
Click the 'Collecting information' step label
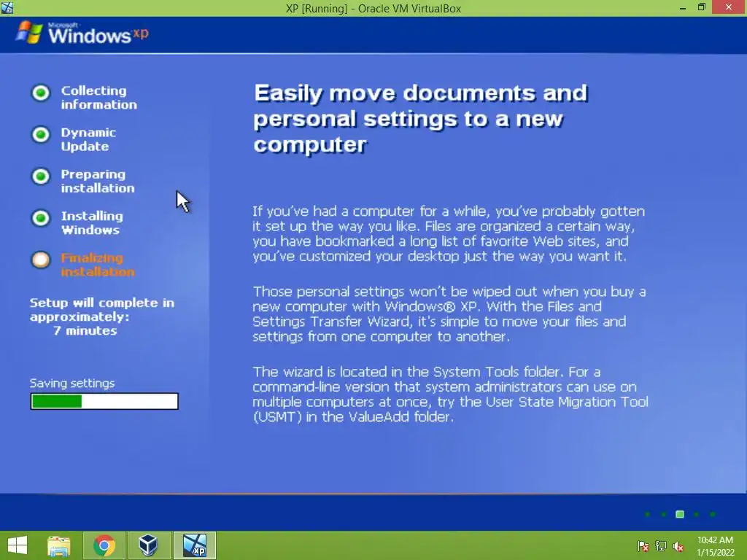click(x=98, y=97)
